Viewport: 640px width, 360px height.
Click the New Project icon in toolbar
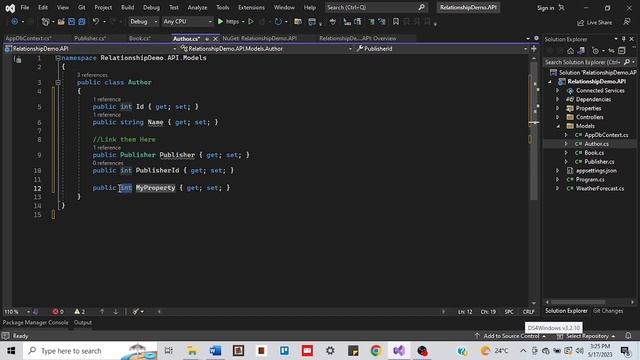pyautogui.click(x=45, y=22)
